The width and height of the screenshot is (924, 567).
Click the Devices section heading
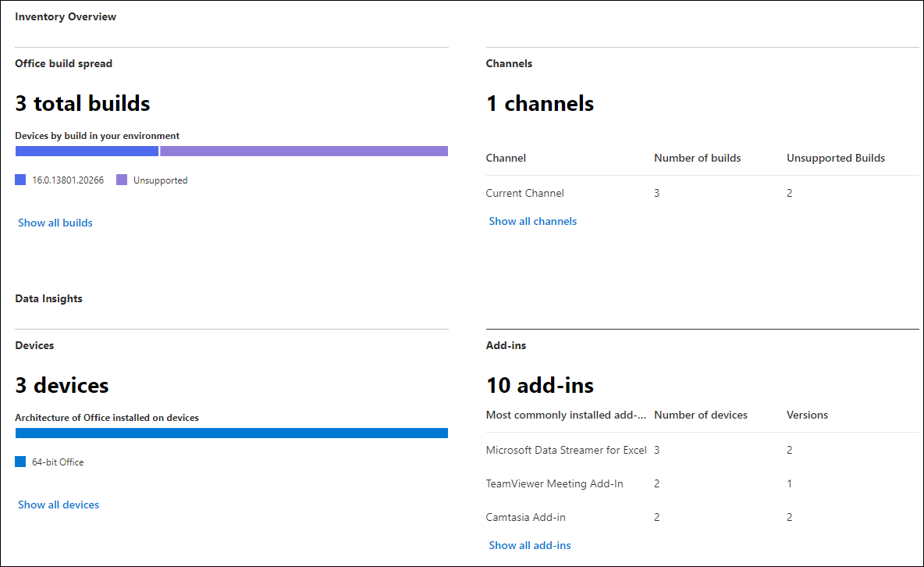click(x=34, y=345)
